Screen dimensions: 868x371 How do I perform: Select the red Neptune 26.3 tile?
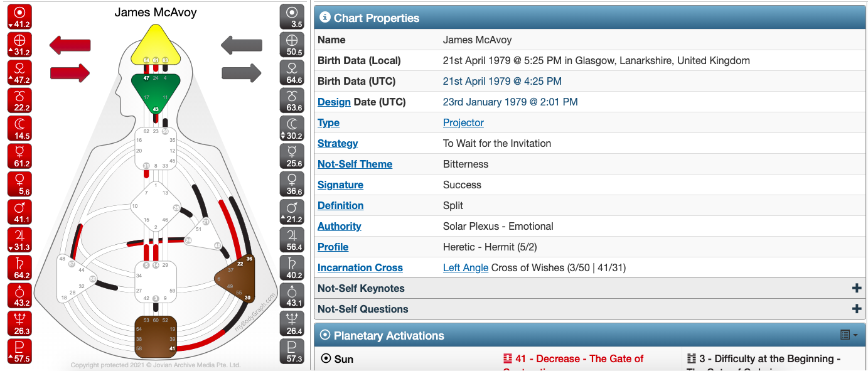pos(19,323)
